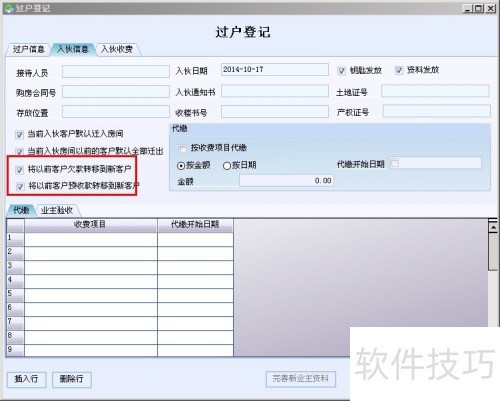Toggle 当前入伙客户默认迁入房间 checkbox

(x=19, y=135)
